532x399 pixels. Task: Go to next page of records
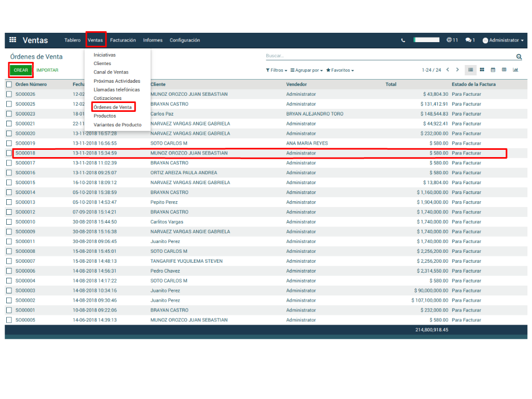pyautogui.click(x=458, y=70)
